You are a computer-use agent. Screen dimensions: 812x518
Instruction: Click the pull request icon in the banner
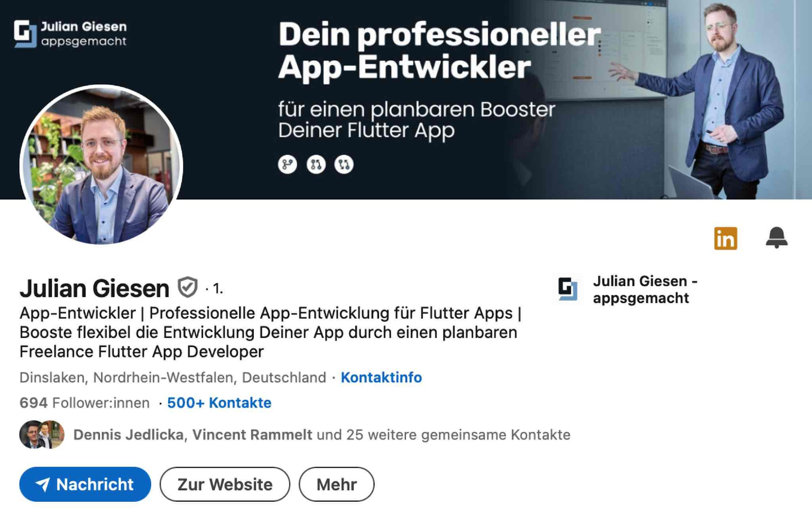tap(316, 165)
